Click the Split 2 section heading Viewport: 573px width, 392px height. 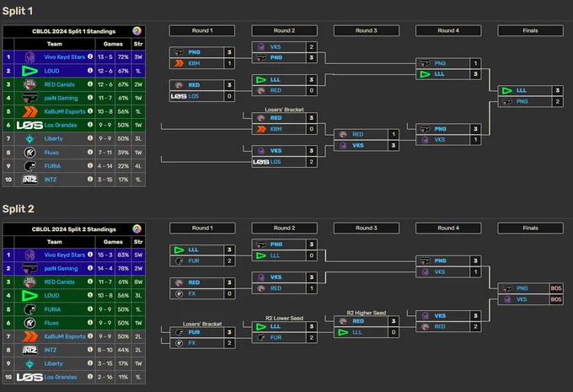[x=18, y=209]
